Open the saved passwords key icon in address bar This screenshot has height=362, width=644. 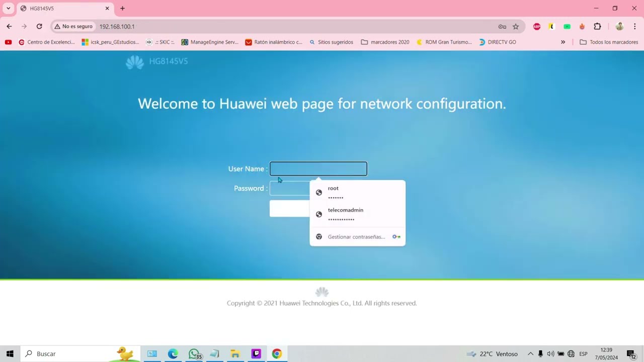(502, 27)
